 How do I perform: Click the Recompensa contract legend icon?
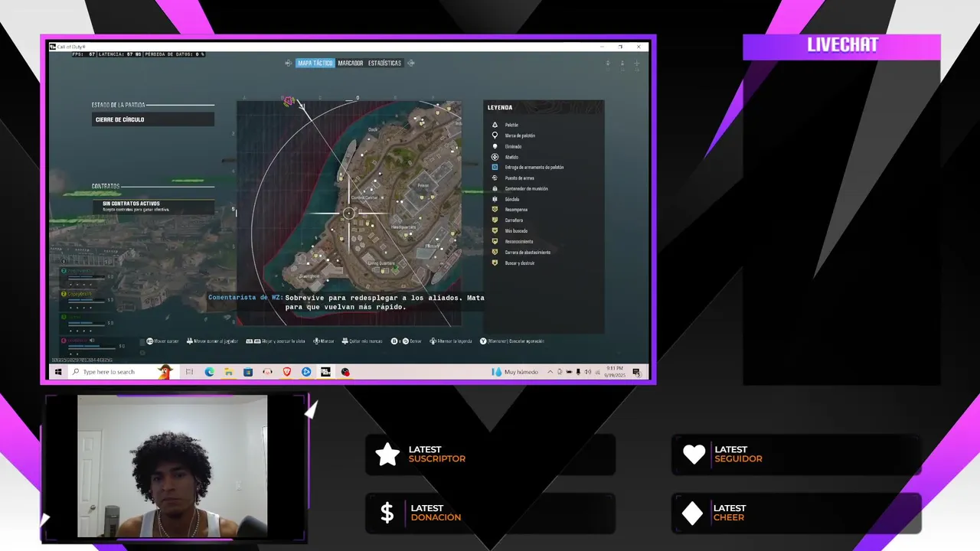pyautogui.click(x=495, y=210)
